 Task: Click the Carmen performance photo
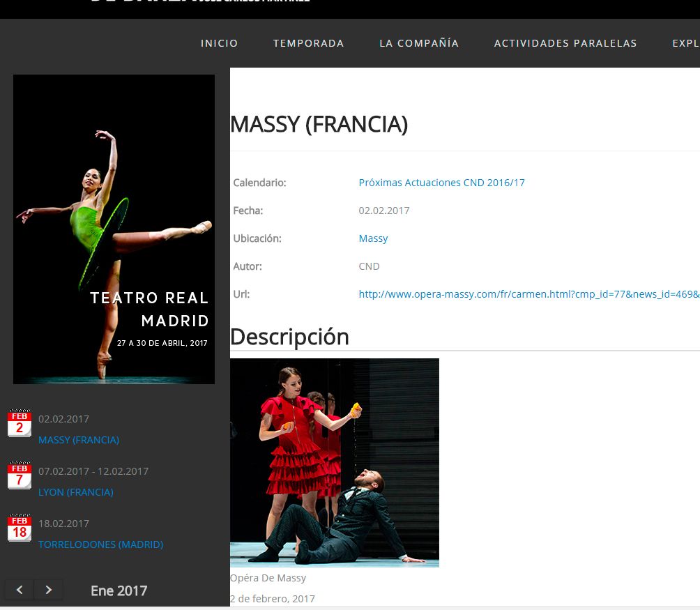335,463
